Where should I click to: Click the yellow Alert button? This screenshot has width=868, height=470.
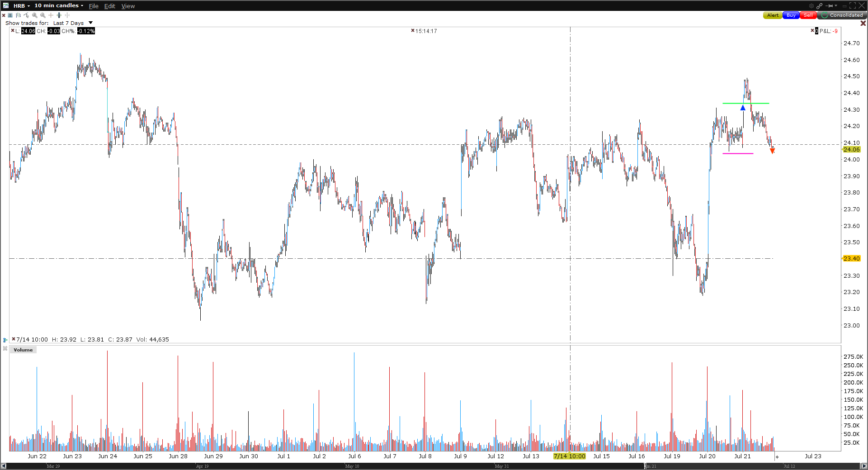click(x=773, y=15)
